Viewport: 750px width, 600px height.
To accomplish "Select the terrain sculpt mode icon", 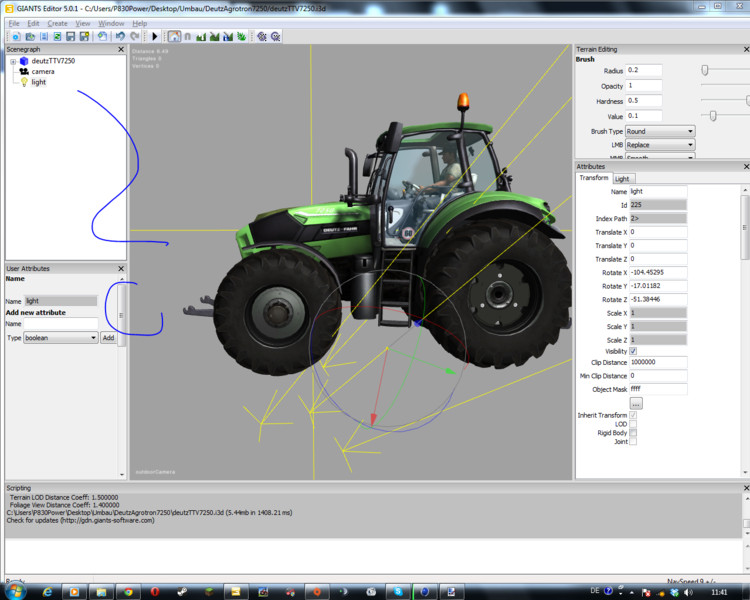I will tap(201, 36).
